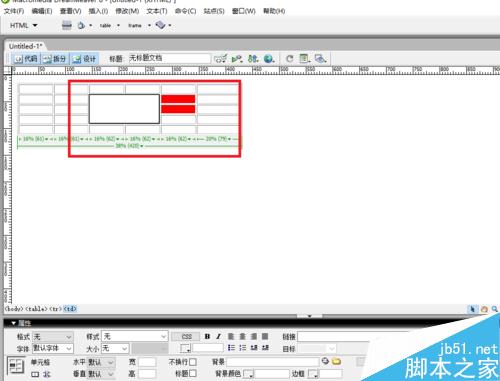
Task: Click the Script tag icon in Insert bar
Action: 160,25
